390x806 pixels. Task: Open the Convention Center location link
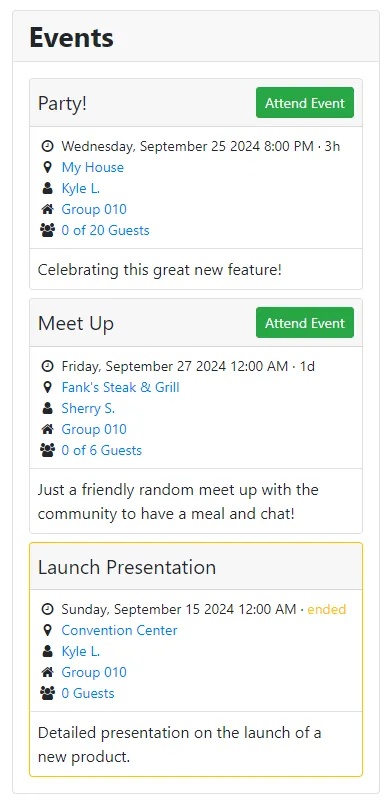pyautogui.click(x=119, y=631)
